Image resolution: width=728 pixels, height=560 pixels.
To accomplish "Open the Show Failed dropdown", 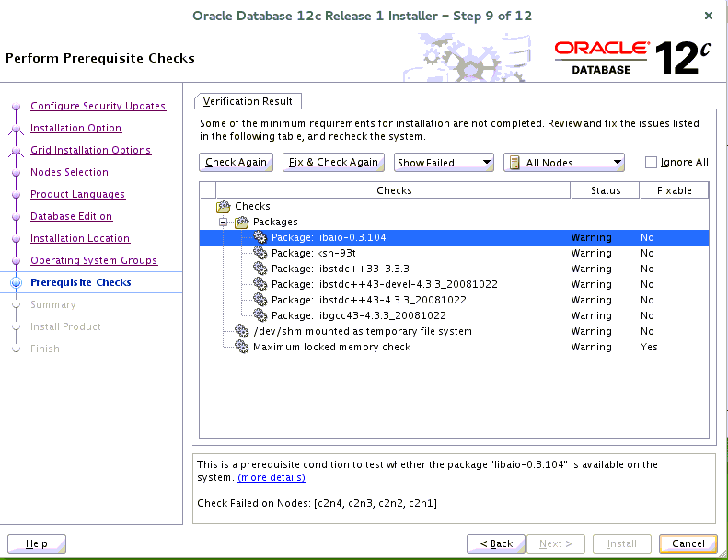I will 444,163.
